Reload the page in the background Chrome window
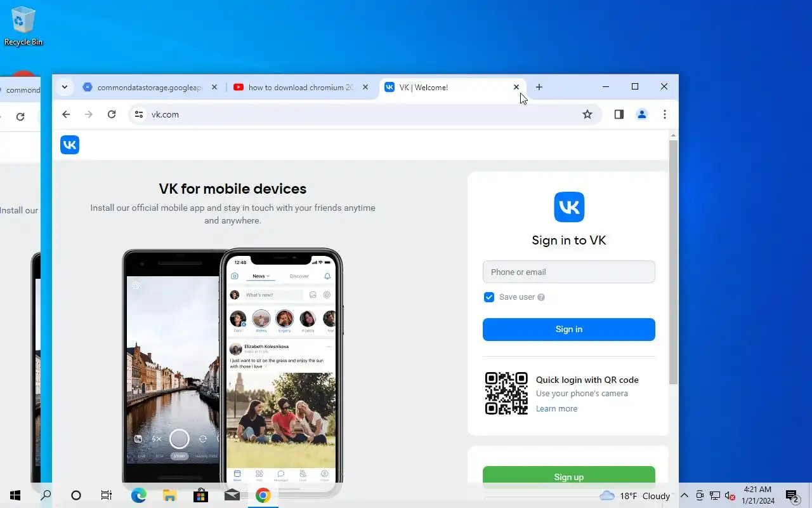Screen dimensions: 812x508 pos(20,117)
